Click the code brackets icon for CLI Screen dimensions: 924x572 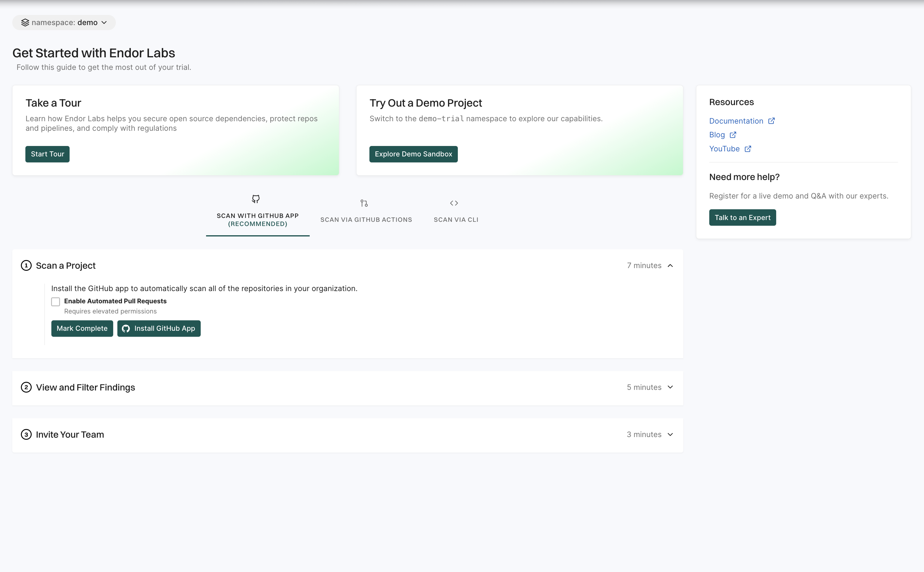pyautogui.click(x=454, y=203)
